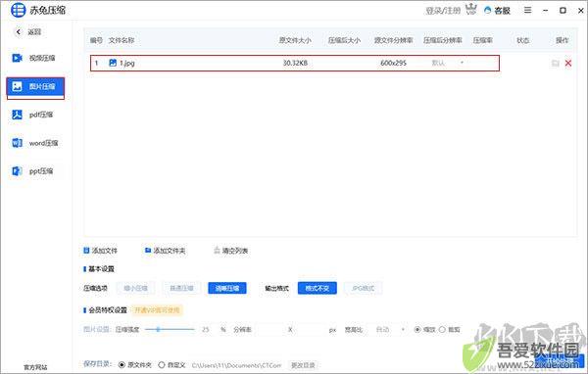The image size is (588, 374).
Task: Contact 客服 customer service
Action: click(497, 10)
